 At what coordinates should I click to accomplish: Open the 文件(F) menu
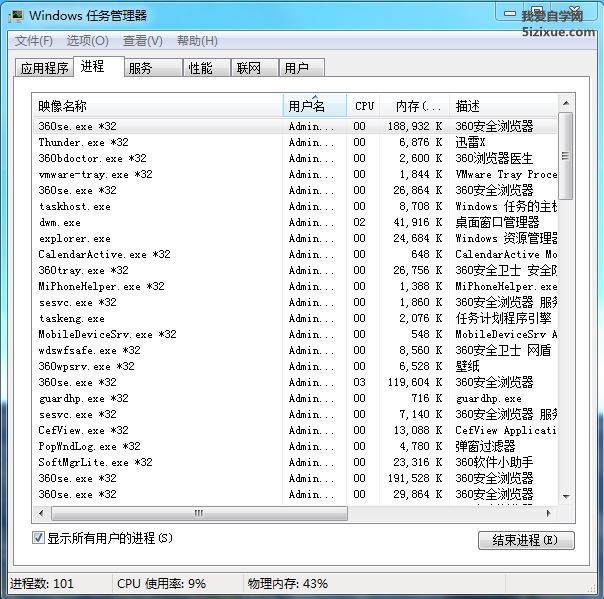[34, 40]
